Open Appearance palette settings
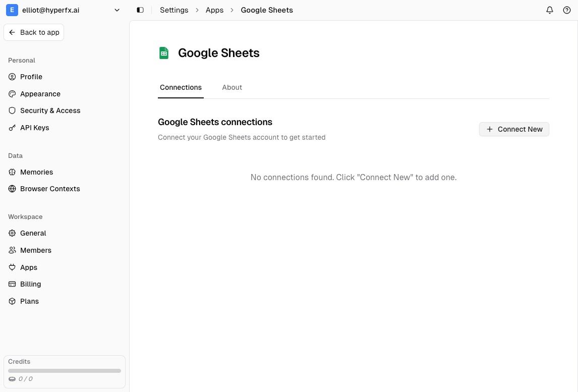 [x=40, y=94]
